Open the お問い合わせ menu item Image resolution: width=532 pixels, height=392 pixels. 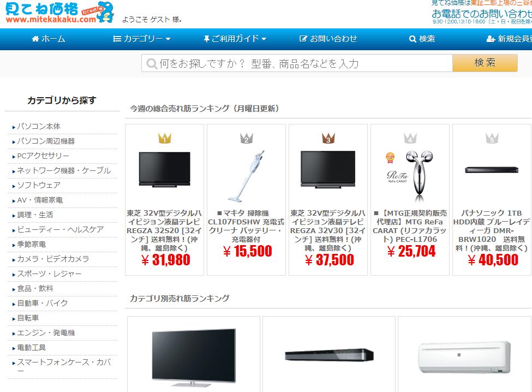(328, 39)
